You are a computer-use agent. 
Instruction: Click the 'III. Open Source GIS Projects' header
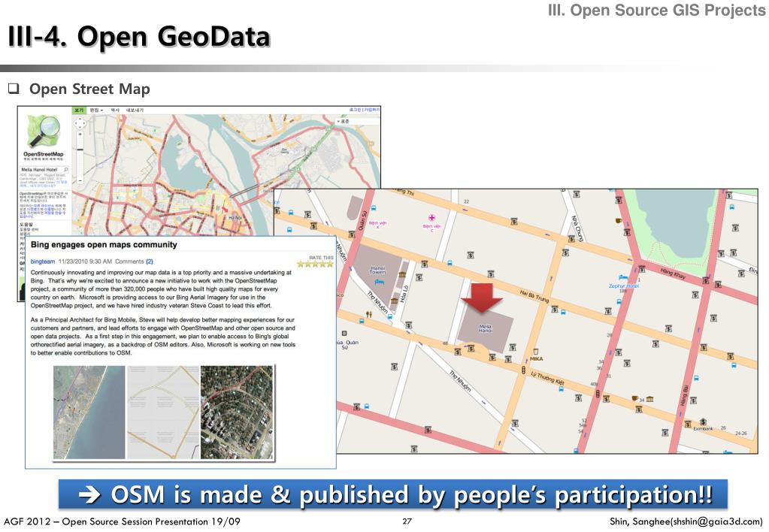click(x=657, y=11)
